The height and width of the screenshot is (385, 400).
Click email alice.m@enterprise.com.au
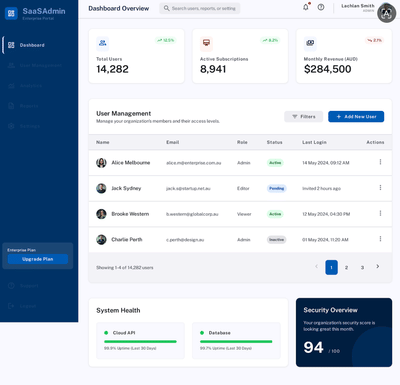(x=194, y=163)
